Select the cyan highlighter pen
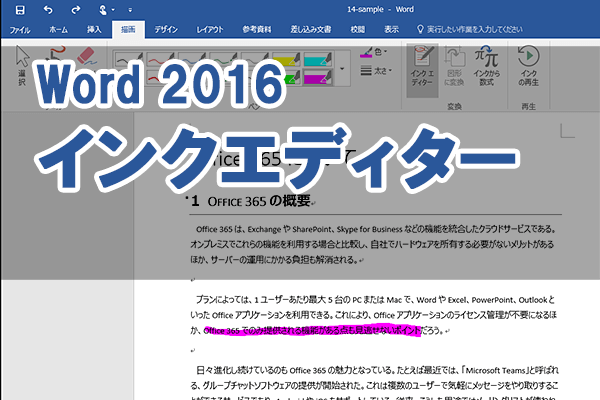Image resolution: width=600 pixels, height=400 pixels. 318,59
